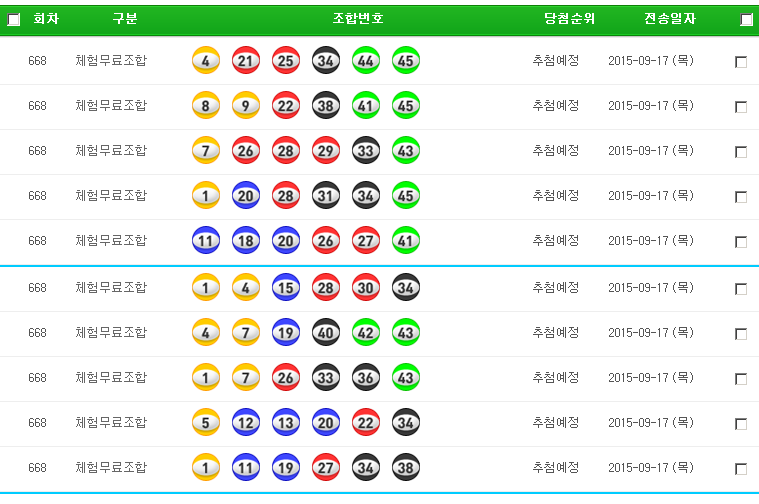Toggle header checkbox right of 전송일자
759x504 pixels.
pos(746,19)
